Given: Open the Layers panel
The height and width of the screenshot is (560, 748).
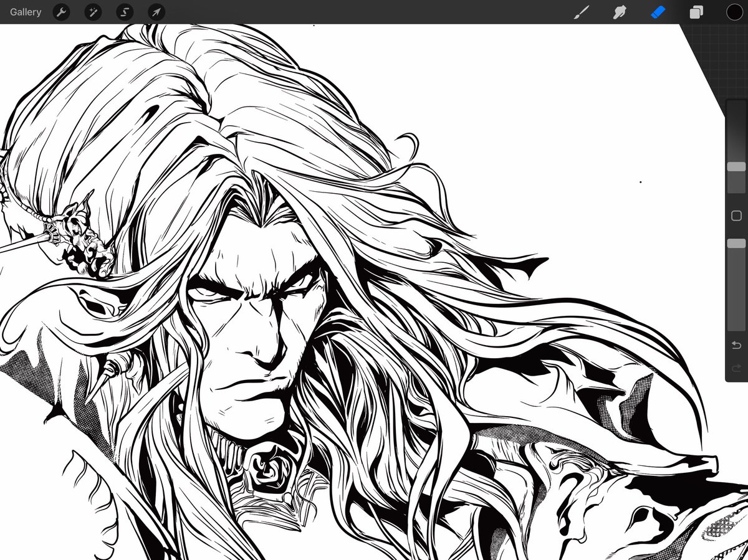Looking at the screenshot, I should coord(696,12).
